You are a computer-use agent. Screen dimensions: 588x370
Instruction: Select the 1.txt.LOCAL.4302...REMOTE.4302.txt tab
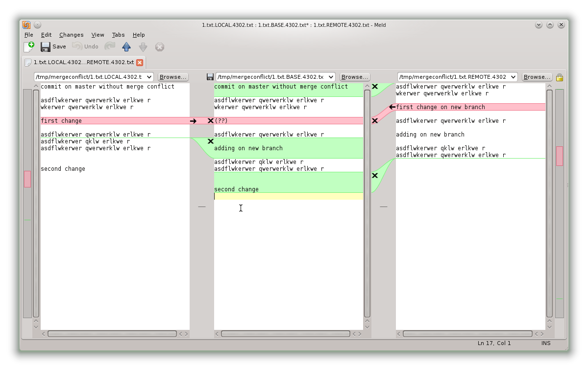[x=84, y=63]
